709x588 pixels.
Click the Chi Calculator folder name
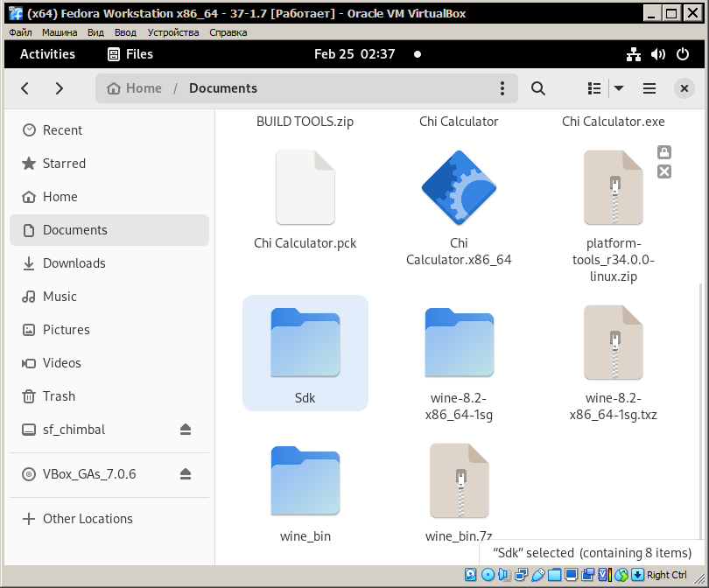(459, 122)
